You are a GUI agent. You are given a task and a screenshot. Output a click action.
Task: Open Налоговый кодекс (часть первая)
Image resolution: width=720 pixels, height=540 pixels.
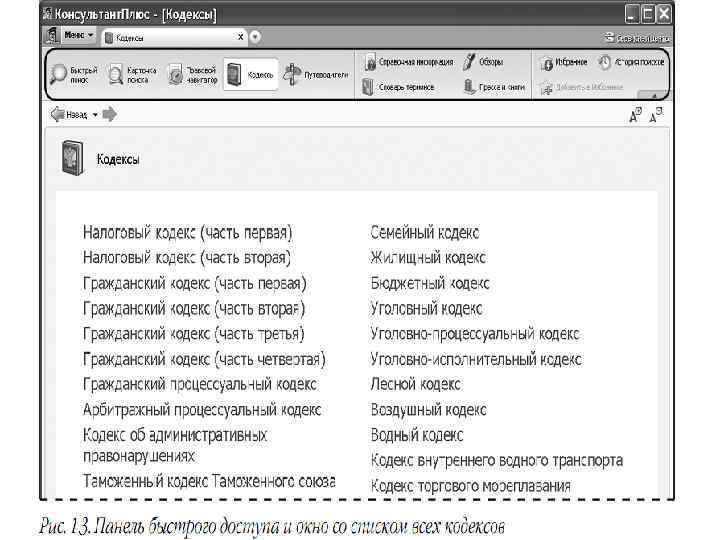187,232
